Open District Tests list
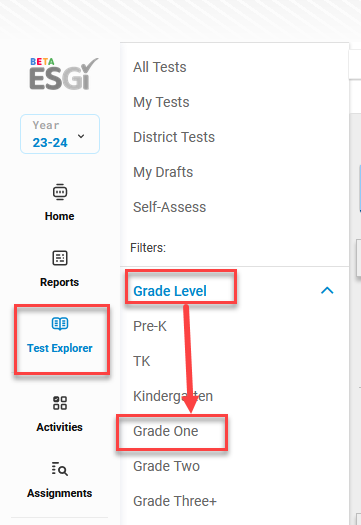Image resolution: width=361 pixels, height=525 pixels. (x=174, y=137)
